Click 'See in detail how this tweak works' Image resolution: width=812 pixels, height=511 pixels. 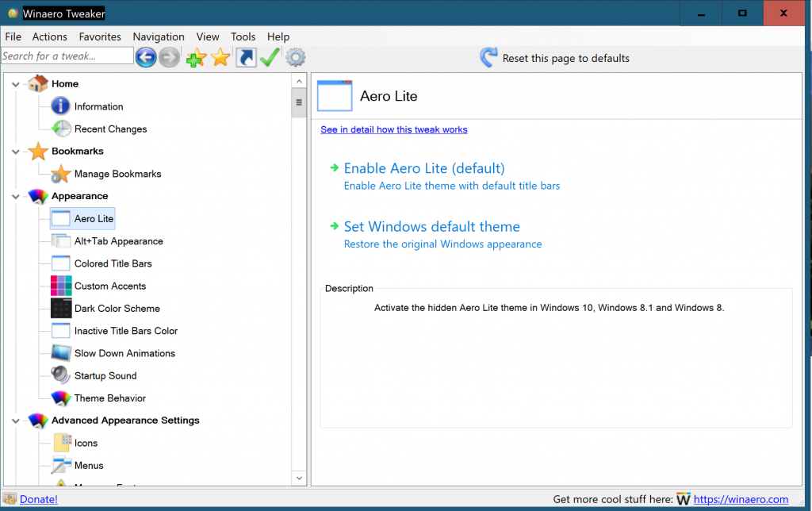tap(393, 129)
